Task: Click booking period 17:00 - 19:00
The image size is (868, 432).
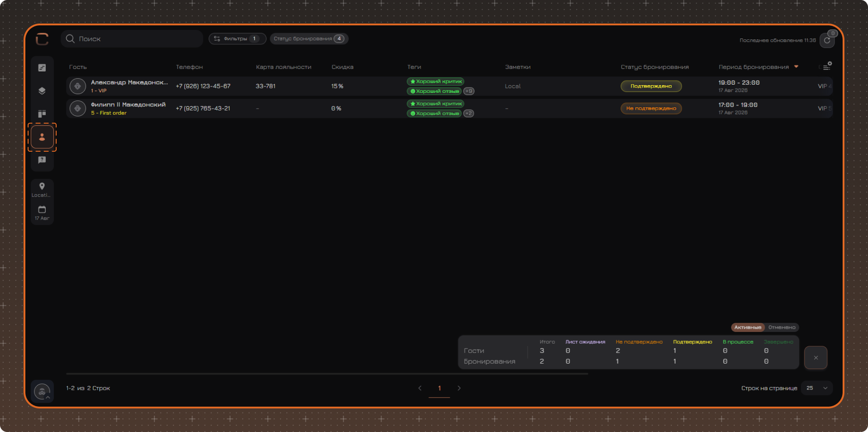Action: 738,105
